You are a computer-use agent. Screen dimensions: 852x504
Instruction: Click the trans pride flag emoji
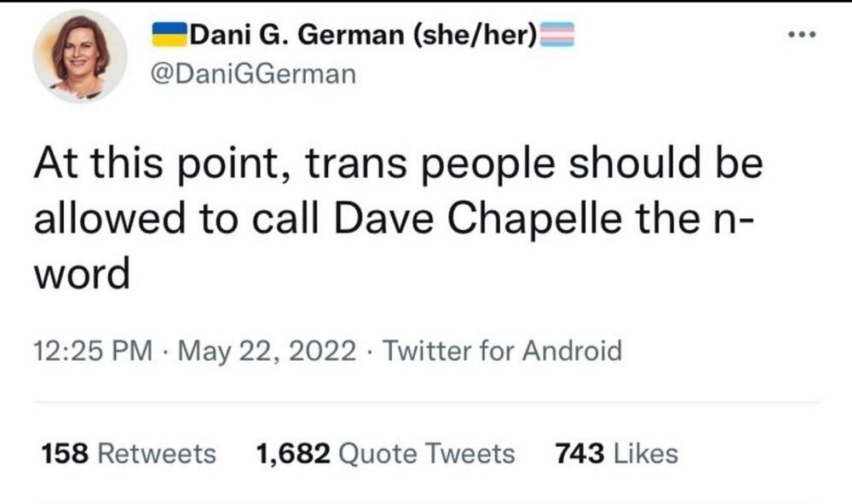tap(559, 36)
